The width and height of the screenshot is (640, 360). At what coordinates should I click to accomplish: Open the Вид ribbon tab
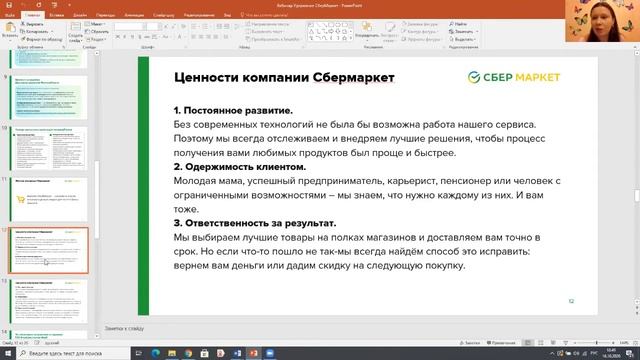coord(227,15)
